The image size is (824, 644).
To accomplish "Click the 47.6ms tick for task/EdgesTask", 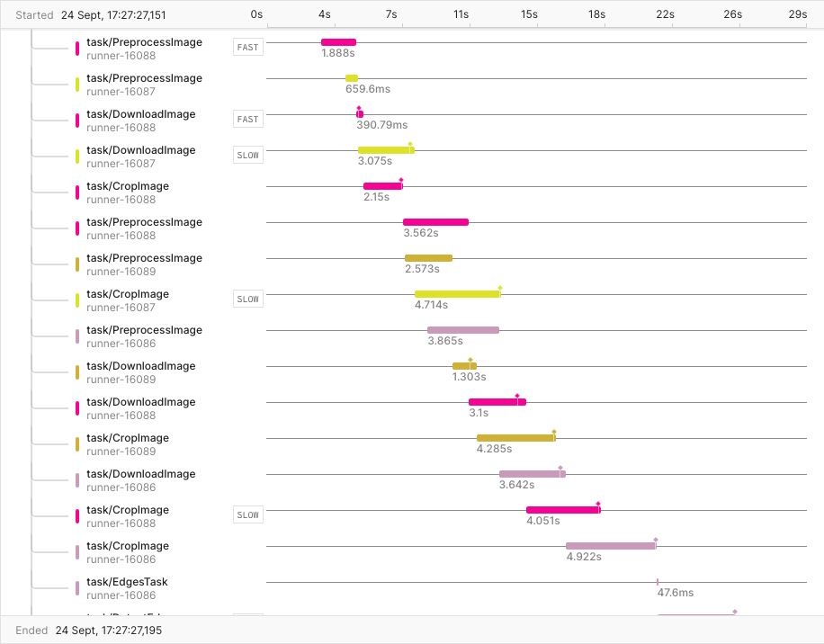I will point(658,580).
